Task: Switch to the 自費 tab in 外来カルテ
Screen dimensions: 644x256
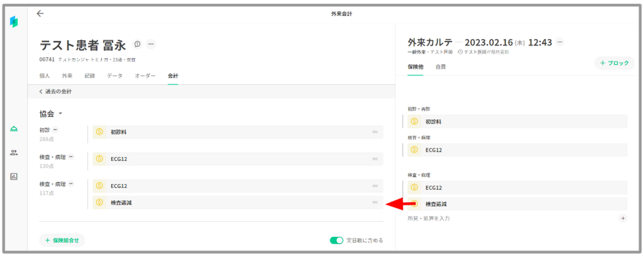Action: point(440,67)
